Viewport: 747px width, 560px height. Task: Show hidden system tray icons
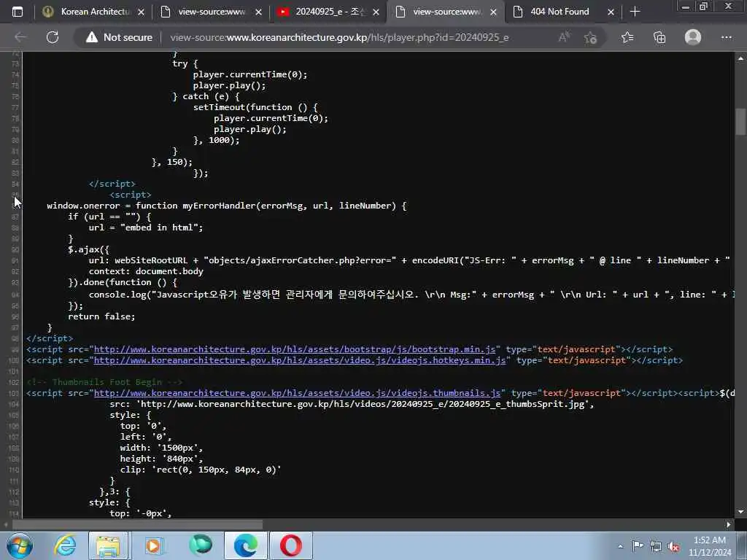point(620,546)
